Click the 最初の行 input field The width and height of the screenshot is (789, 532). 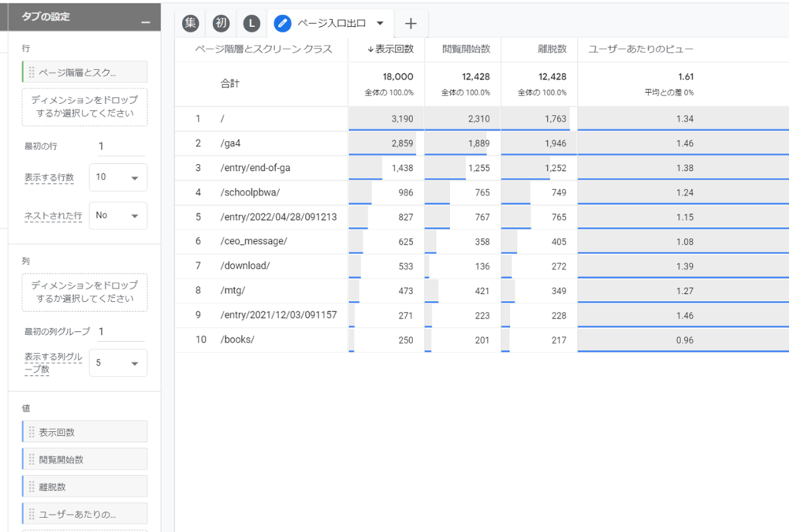[121, 146]
